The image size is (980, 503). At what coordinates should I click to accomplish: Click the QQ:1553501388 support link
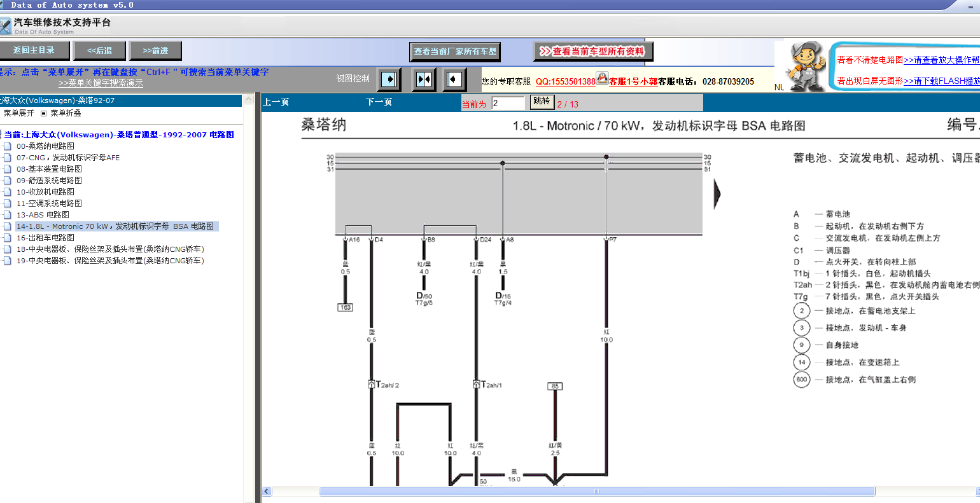click(x=566, y=81)
